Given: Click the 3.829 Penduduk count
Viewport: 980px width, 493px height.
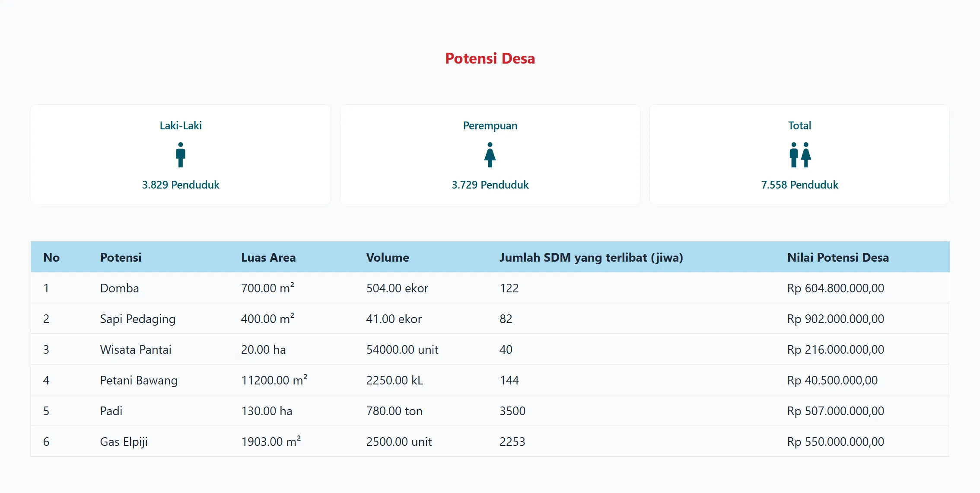Looking at the screenshot, I should (181, 185).
